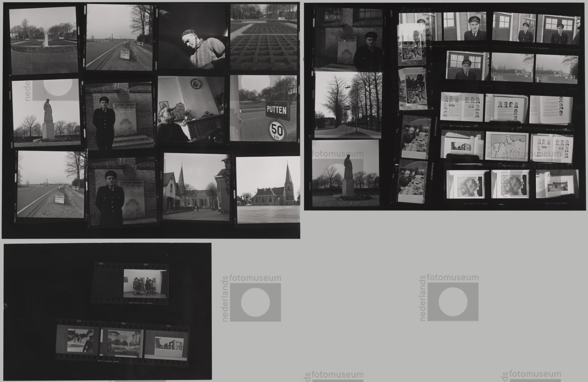Open the old man in knitted sweater photo

click(192, 36)
